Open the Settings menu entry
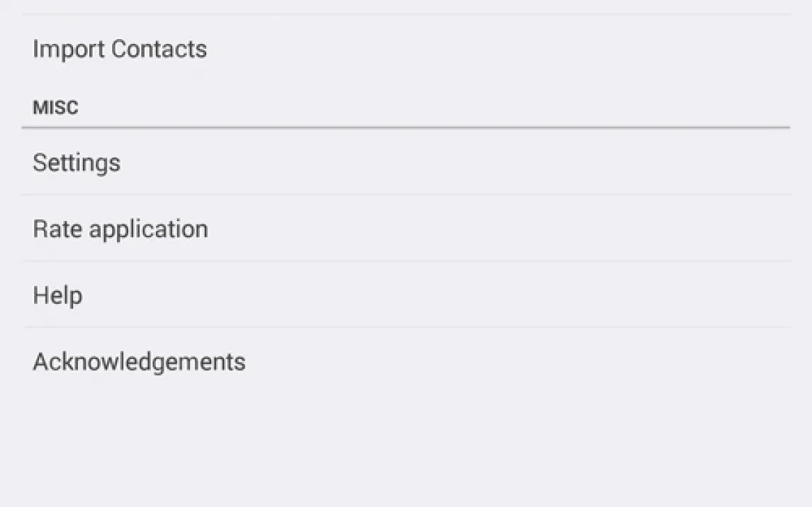Image resolution: width=812 pixels, height=507 pixels. point(77,163)
